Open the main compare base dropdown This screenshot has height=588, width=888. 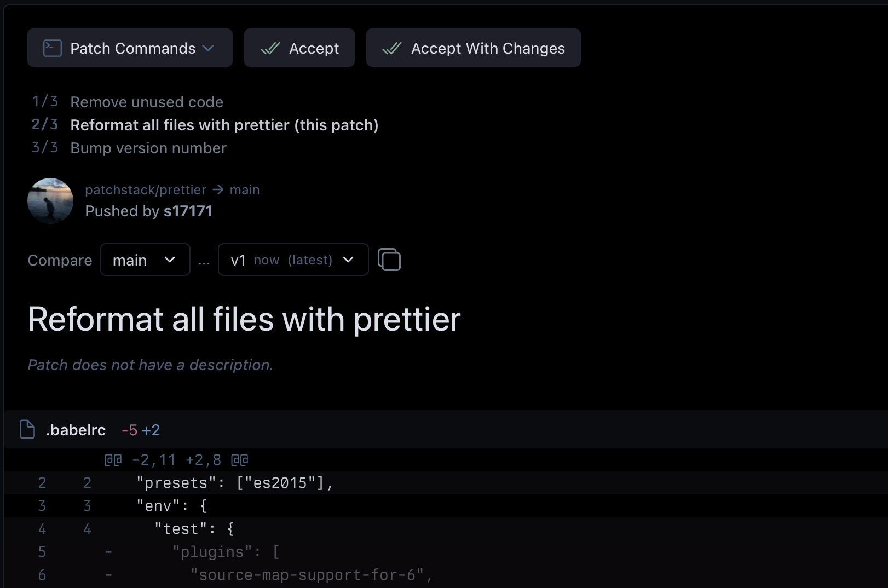point(145,260)
